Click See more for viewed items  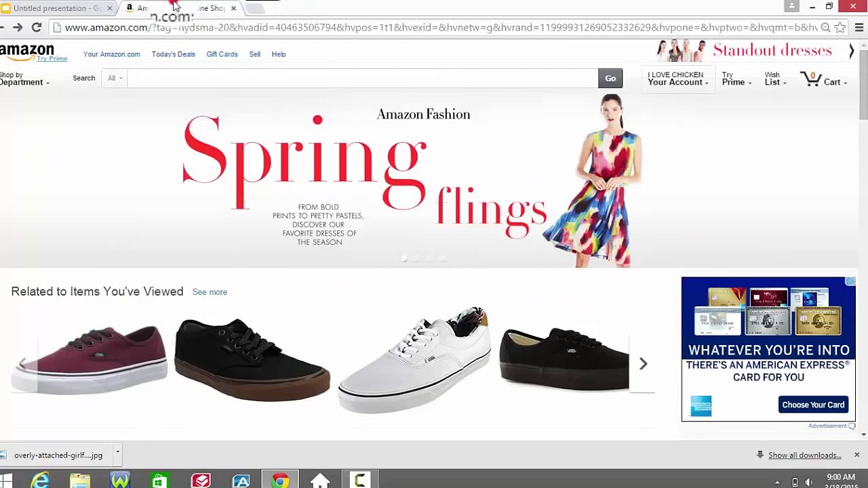(210, 292)
